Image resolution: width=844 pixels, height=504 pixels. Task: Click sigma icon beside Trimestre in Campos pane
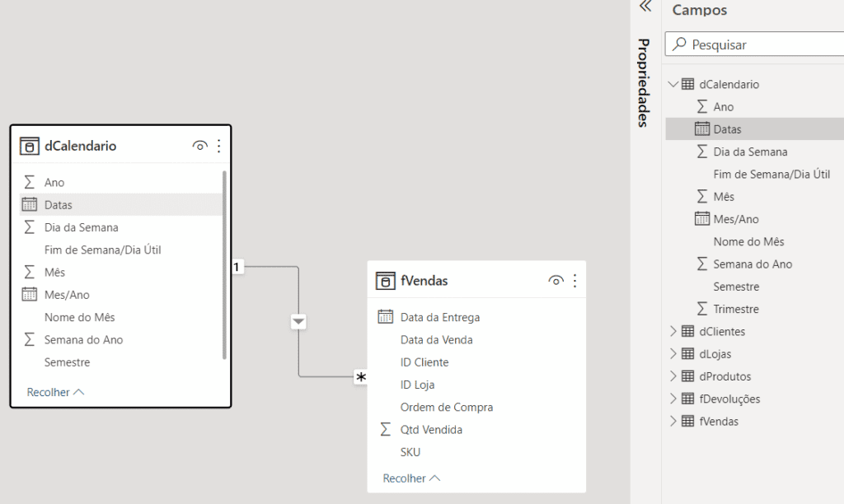[702, 309]
